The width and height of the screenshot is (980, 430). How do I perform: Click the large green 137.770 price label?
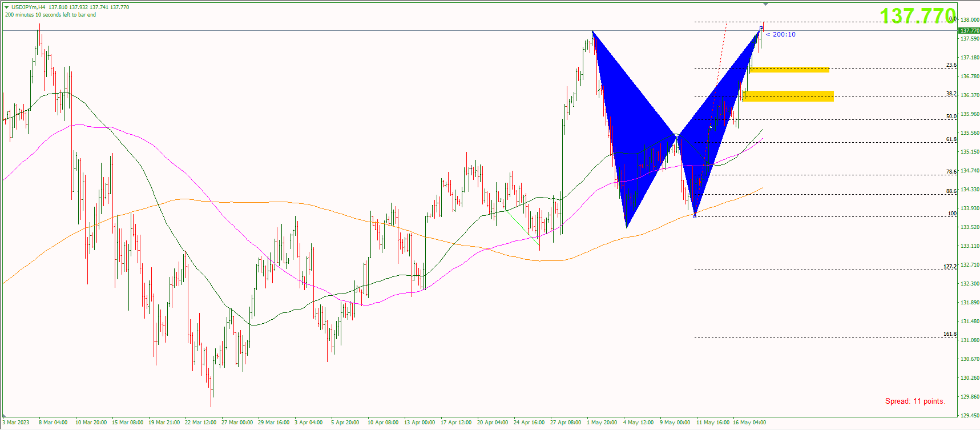pyautogui.click(x=918, y=15)
